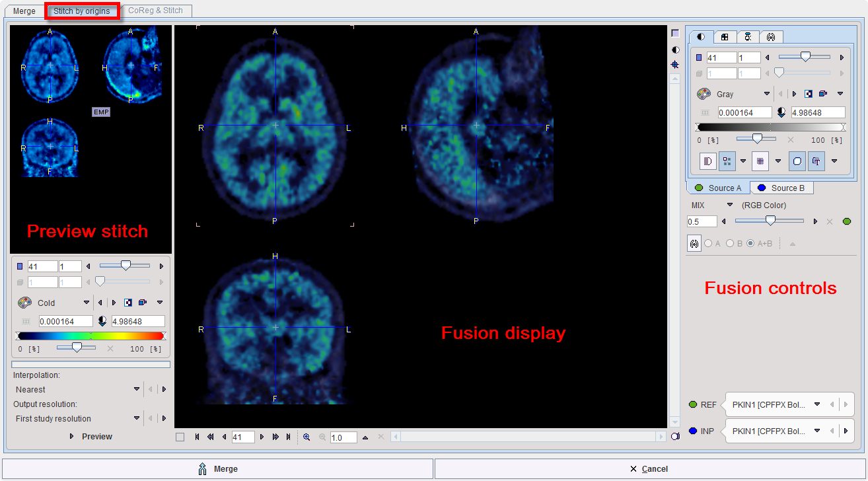Open the MIX fusion mode dropdown
This screenshot has height=481, width=868.
[x=730, y=205]
